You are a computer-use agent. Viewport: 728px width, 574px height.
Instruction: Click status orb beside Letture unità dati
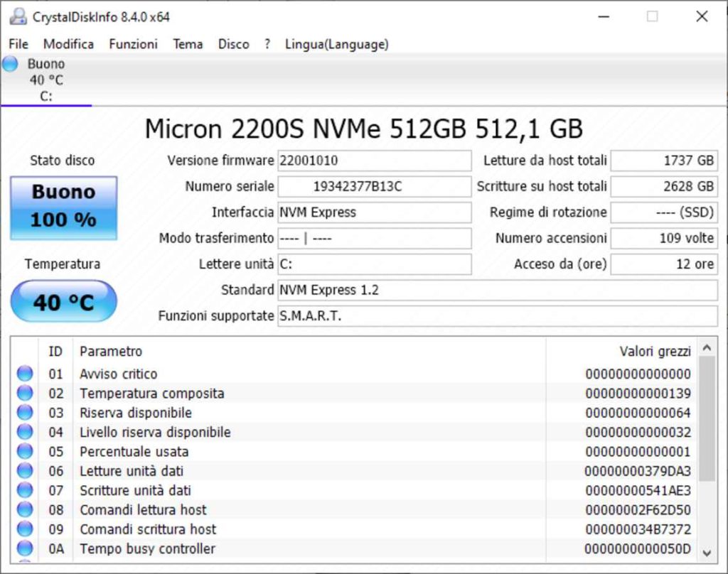[x=25, y=471]
